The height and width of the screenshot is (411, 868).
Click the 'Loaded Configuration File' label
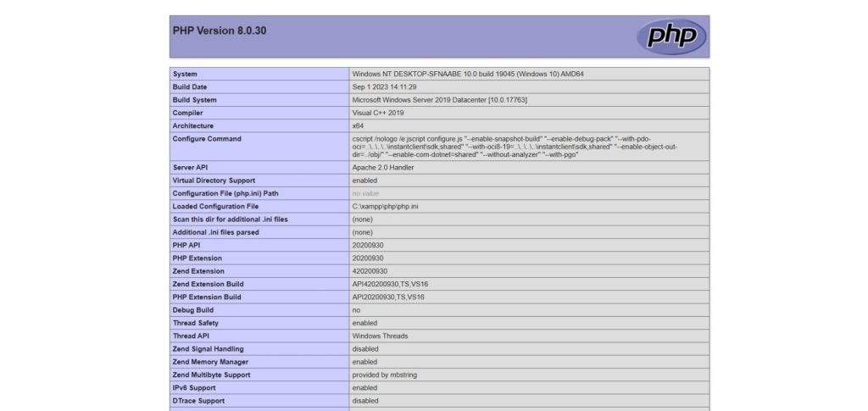tap(215, 206)
